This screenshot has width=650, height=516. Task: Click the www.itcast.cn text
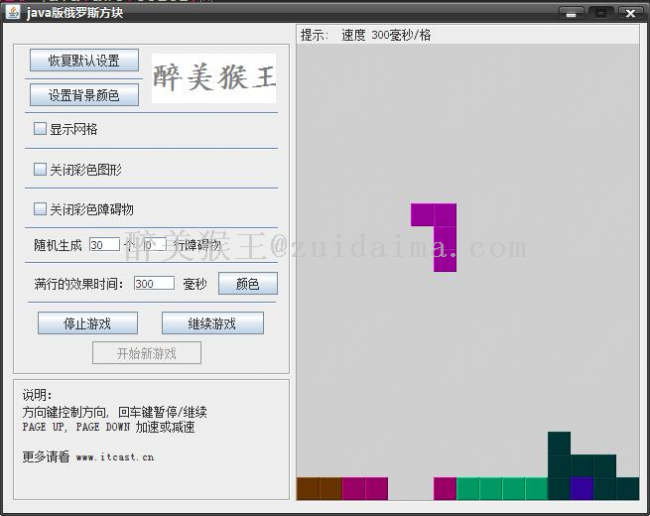click(114, 458)
